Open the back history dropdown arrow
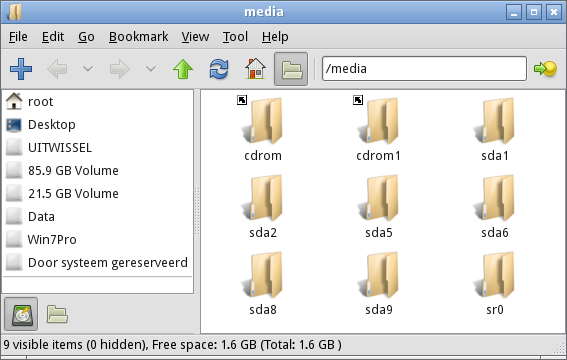Image resolution: width=567 pixels, height=360 pixels. click(x=88, y=69)
